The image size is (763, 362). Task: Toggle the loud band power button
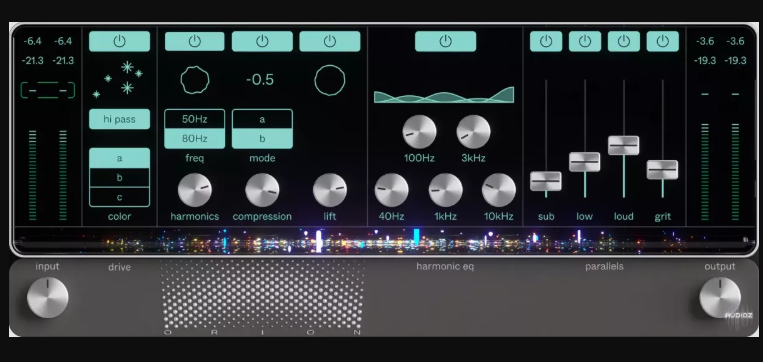[x=624, y=41]
